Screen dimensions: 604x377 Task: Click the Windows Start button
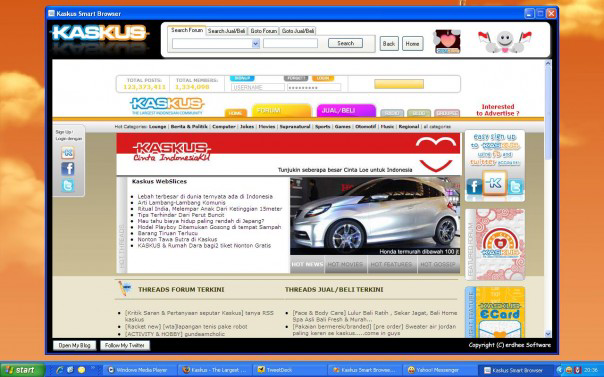[x=22, y=370]
